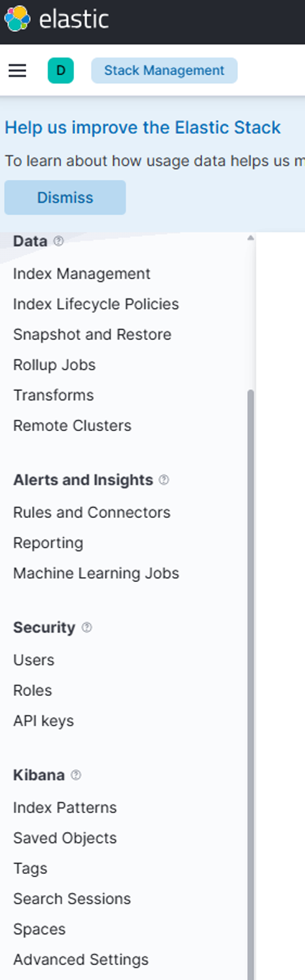Open Index Management page
This screenshot has height=980, width=305.
pos(81,274)
